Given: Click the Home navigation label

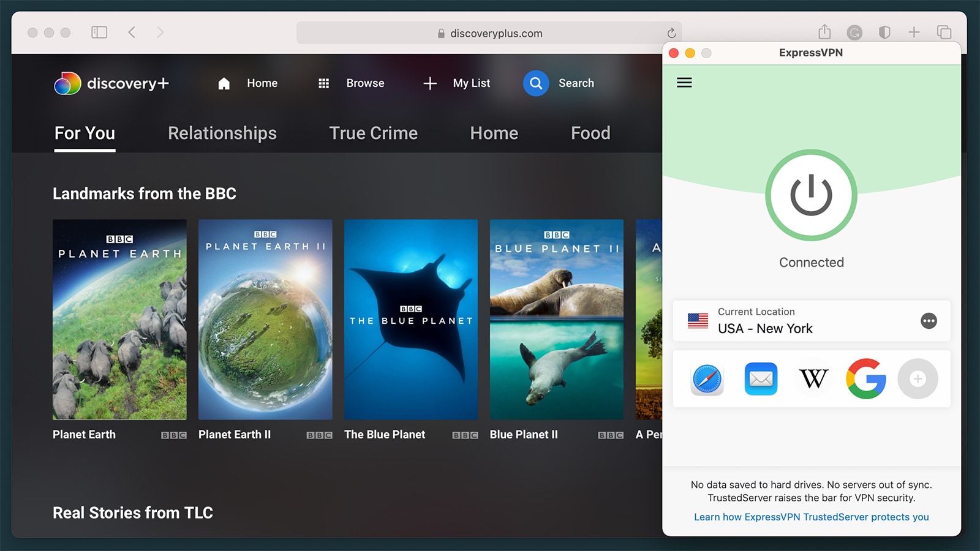Looking at the screenshot, I should [262, 83].
